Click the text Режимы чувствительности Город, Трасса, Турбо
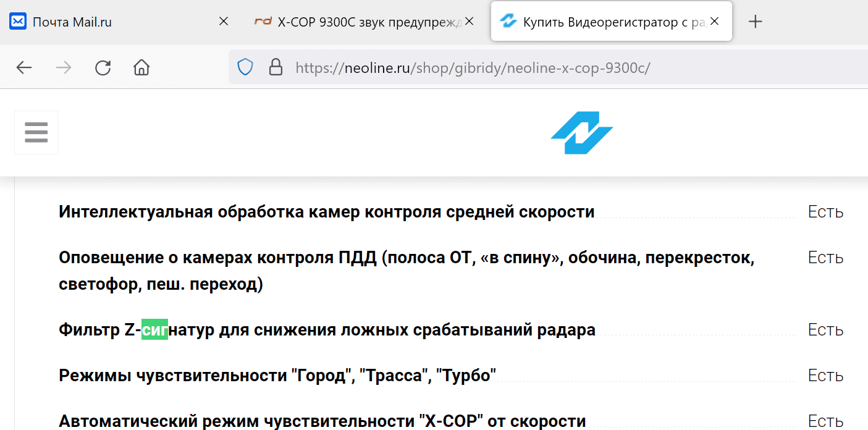 (x=277, y=375)
